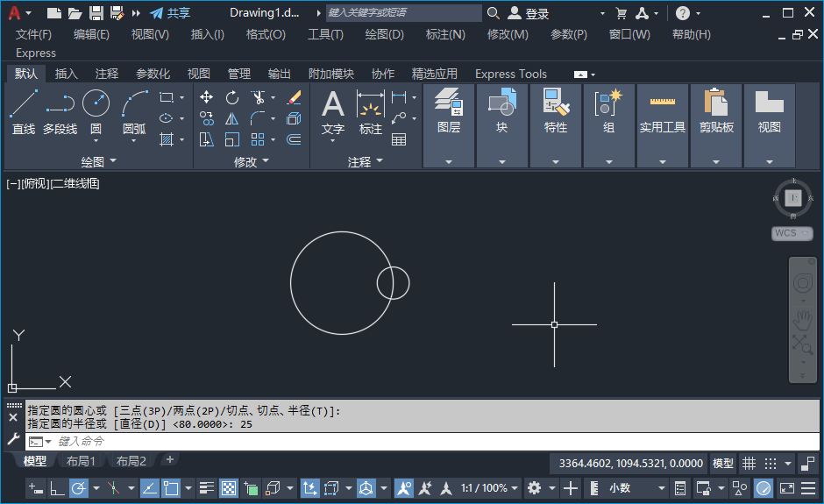Select the Rotate tool icon
The width and height of the screenshot is (824, 504).
[x=231, y=97]
